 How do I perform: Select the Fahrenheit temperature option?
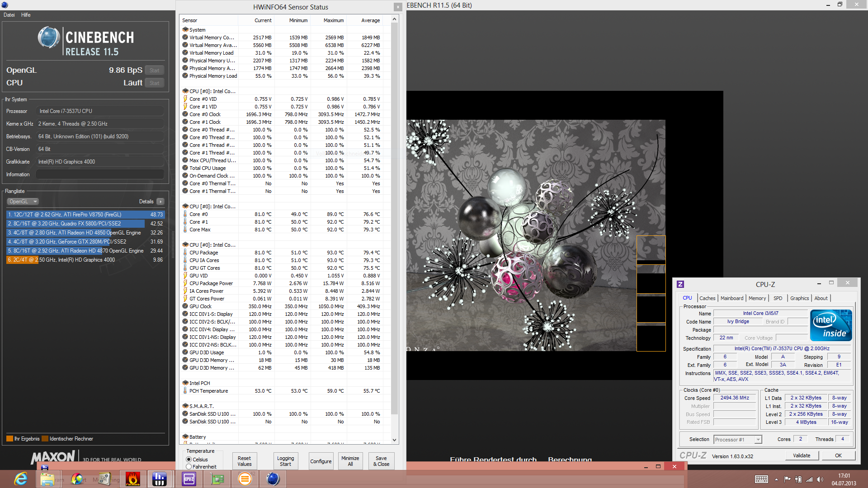(189, 467)
